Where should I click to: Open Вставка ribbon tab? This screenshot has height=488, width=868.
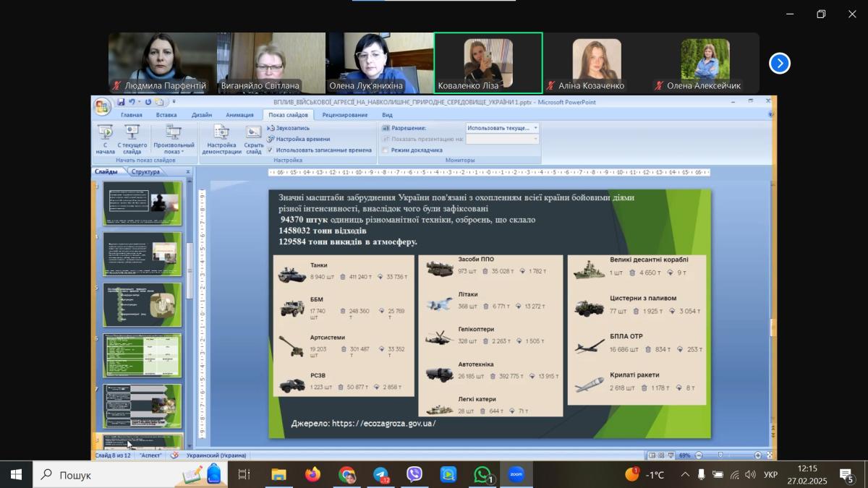pos(166,115)
